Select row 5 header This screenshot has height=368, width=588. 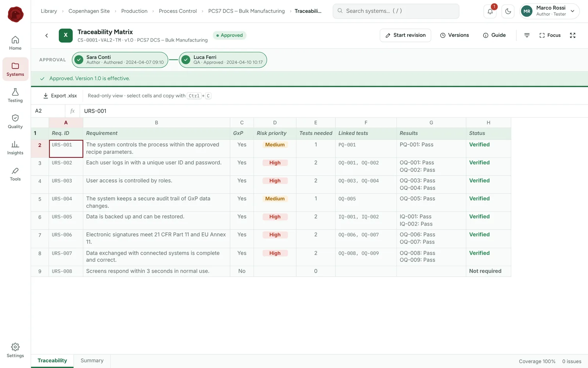pyautogui.click(x=40, y=203)
